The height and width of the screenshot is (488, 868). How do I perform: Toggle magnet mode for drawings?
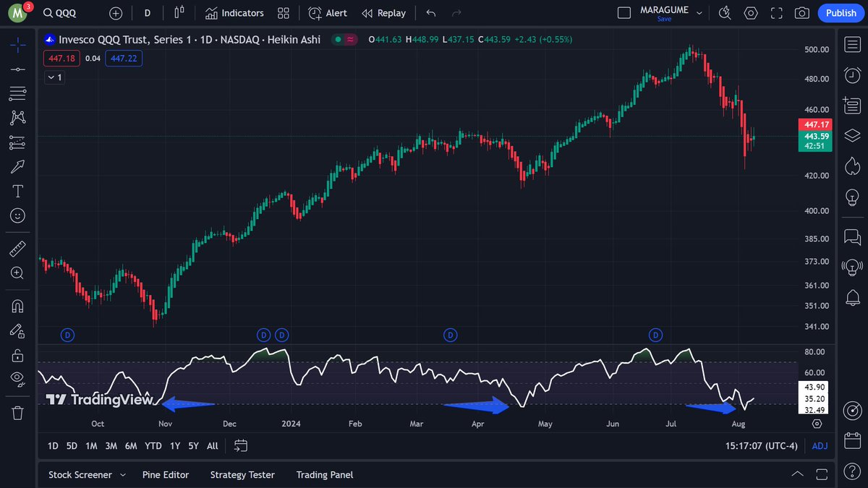(18, 307)
